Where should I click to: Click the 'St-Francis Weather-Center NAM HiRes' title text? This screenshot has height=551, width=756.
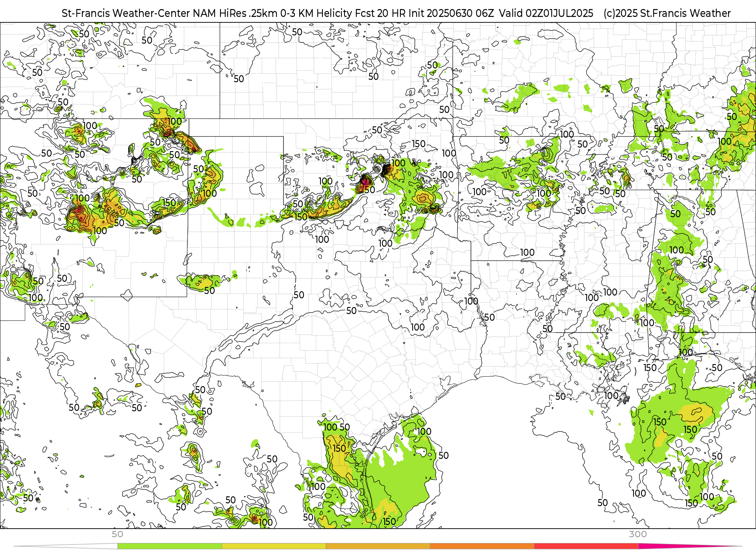pyautogui.click(x=154, y=13)
